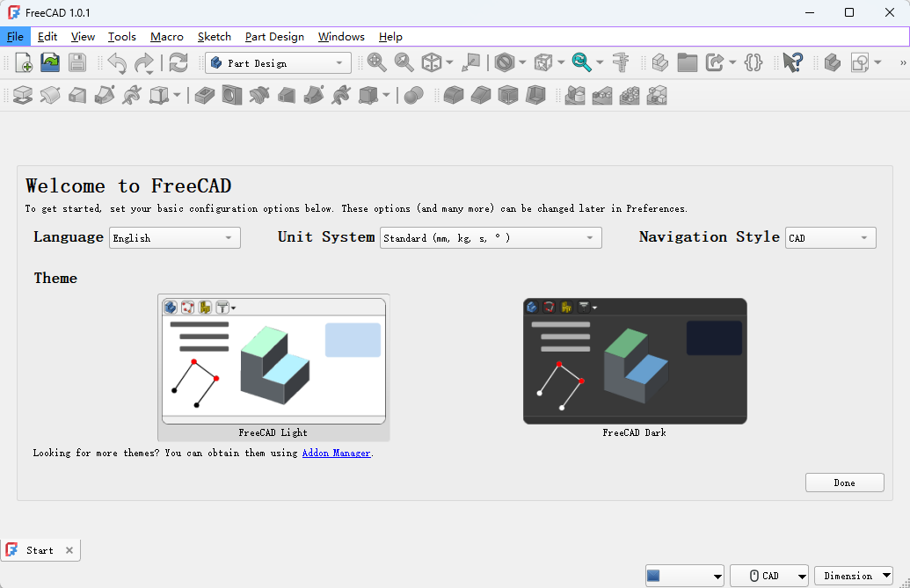Open the Unit System dropdown
This screenshot has width=910, height=588.
coord(490,237)
